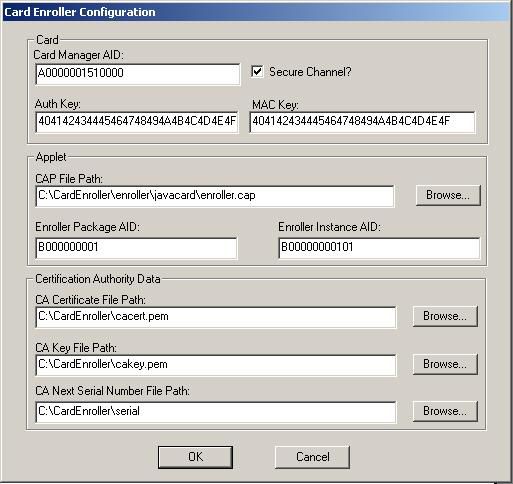The width and height of the screenshot is (513, 484).
Task: Focus the Auth Key text box
Action: 137,122
